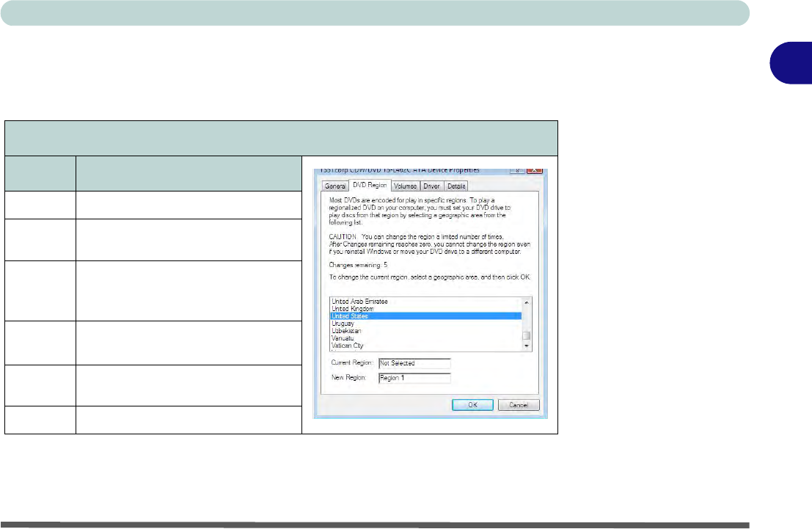Close the Device Properties window
This screenshot has width=812, height=529.
pyautogui.click(x=533, y=171)
